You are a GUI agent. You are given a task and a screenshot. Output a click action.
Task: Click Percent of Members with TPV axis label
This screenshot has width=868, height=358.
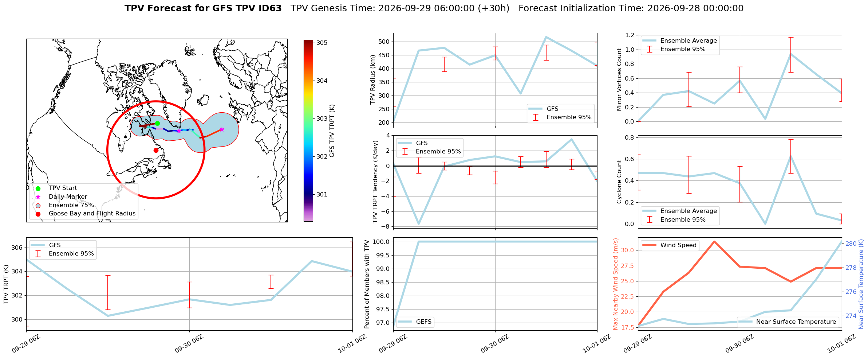pos(367,284)
